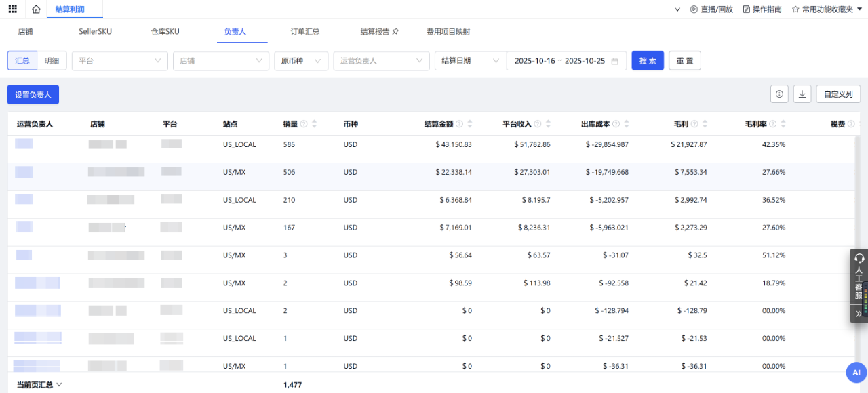Download the report with export icon
Screen dimensions: 868x393
[x=802, y=94]
